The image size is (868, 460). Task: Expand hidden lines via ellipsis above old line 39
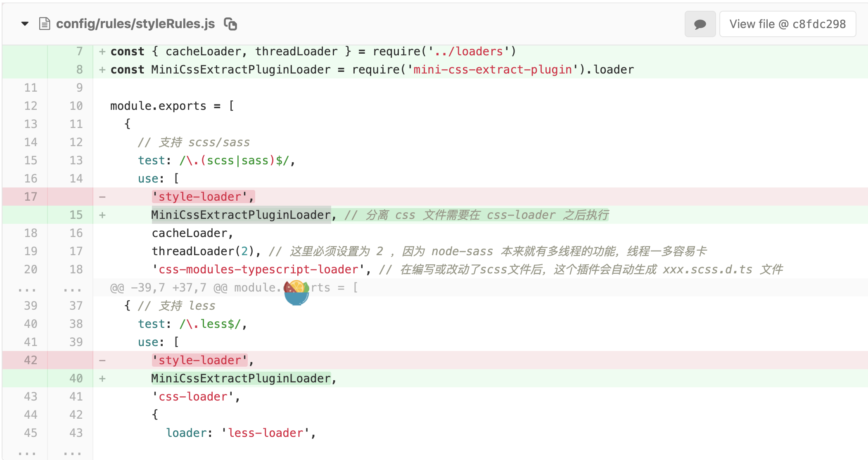point(27,288)
